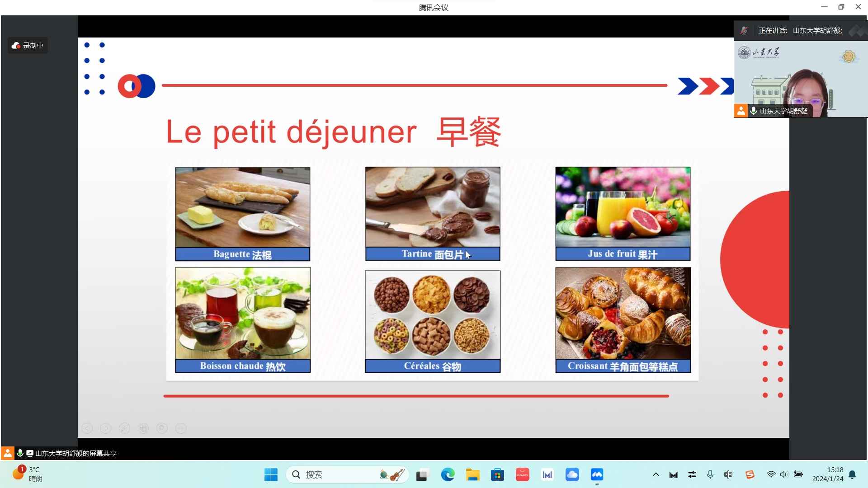Select the pen tool in slideshow controls
The height and width of the screenshot is (488, 868).
(x=124, y=428)
